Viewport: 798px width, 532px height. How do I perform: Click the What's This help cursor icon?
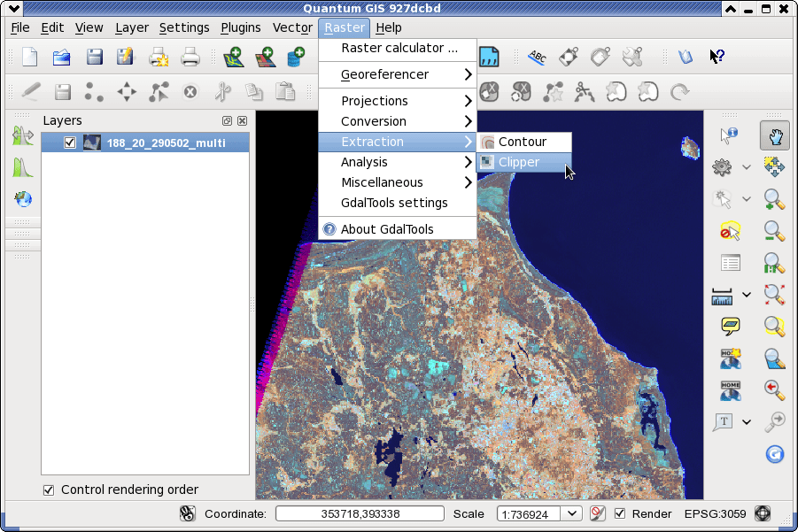pos(717,57)
